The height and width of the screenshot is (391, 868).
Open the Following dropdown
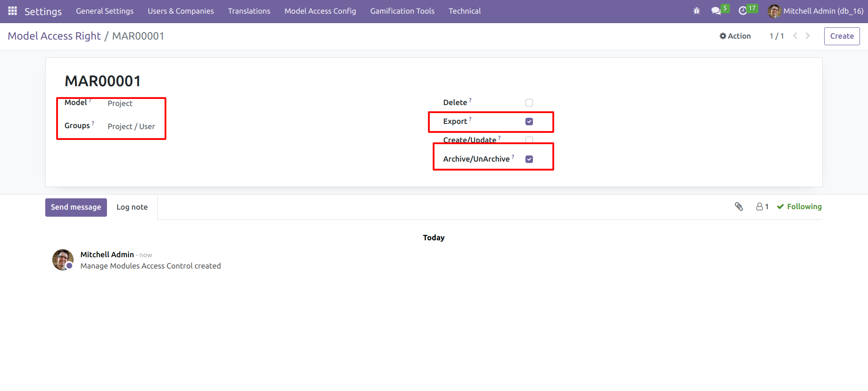click(x=799, y=206)
